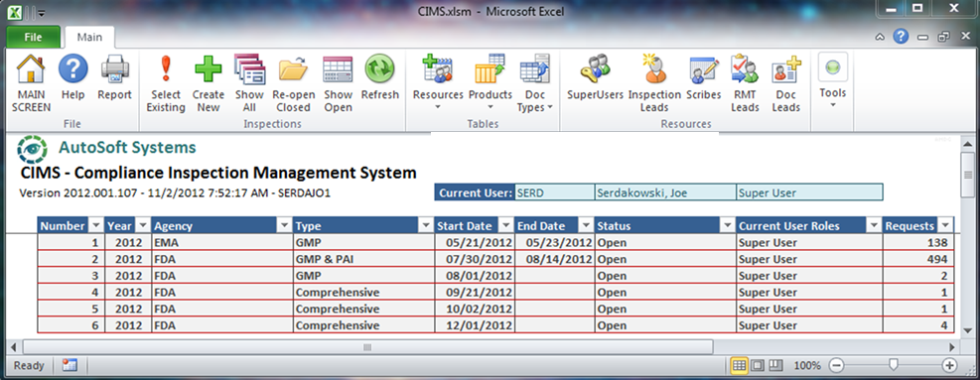980x380 pixels.
Task: Switch to Normal view
Action: click(x=740, y=365)
